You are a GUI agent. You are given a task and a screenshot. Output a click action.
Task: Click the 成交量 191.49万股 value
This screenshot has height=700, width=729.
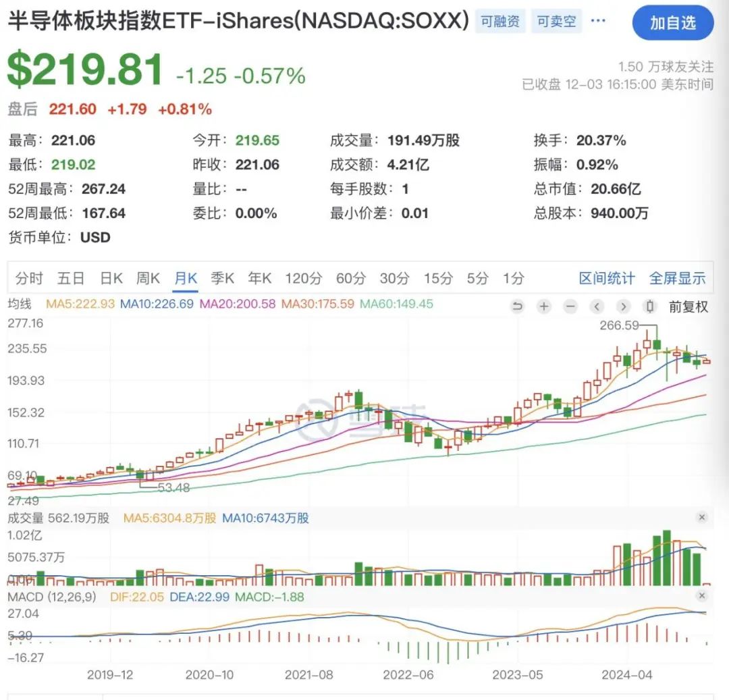pos(423,140)
